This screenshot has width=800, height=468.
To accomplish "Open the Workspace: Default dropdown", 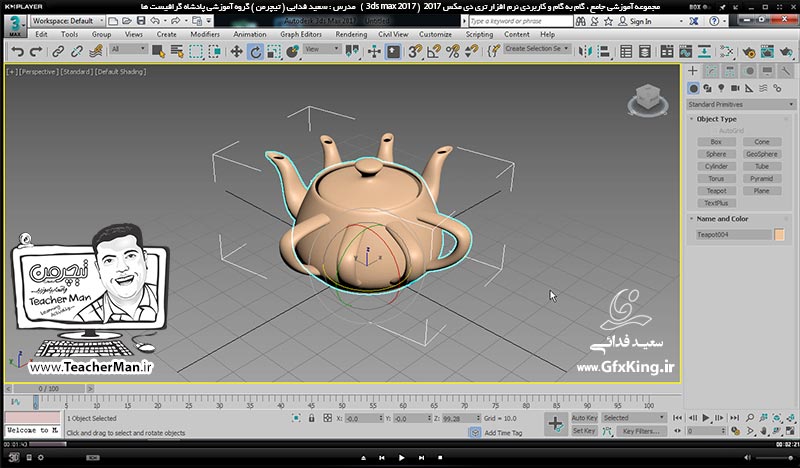I will click(67, 21).
